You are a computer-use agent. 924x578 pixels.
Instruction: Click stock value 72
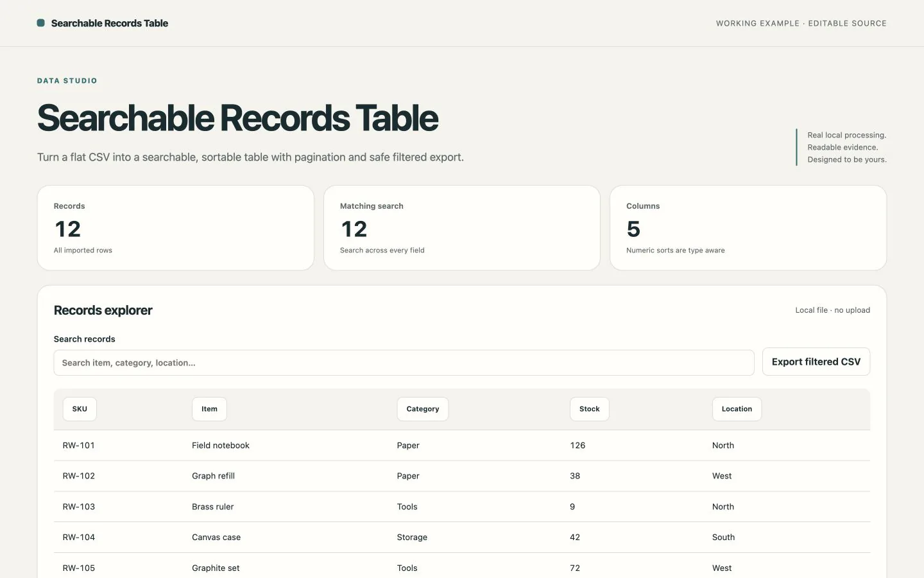575,568
